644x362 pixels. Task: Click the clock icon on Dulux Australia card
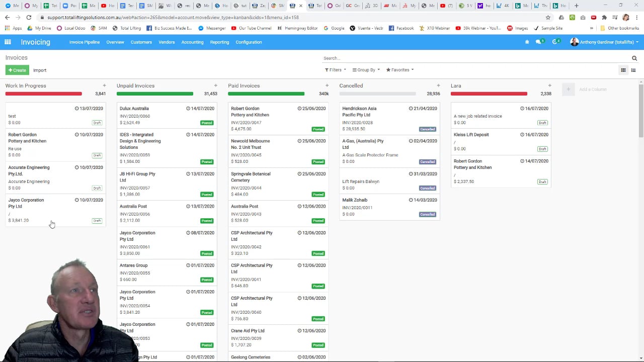click(x=188, y=109)
